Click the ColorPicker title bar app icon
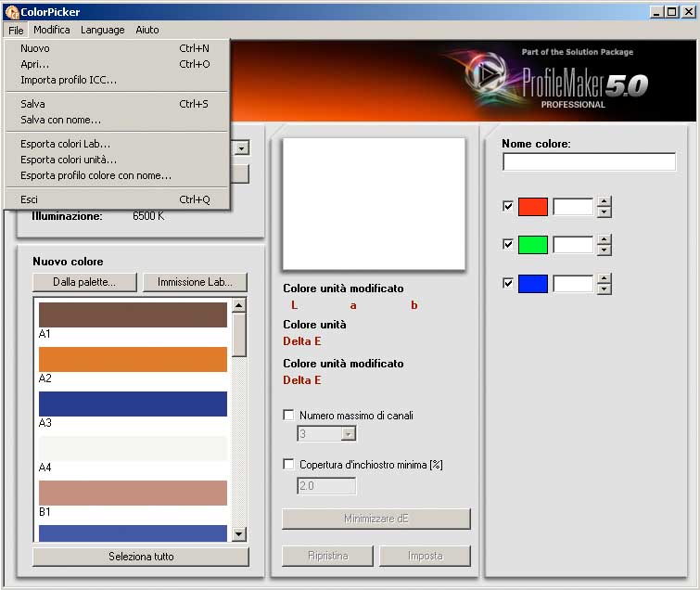 tap(12, 12)
